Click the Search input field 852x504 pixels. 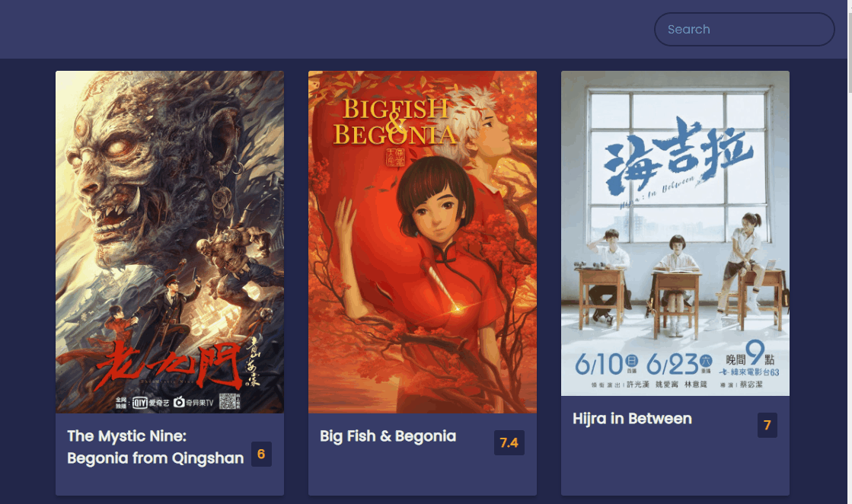click(x=744, y=30)
